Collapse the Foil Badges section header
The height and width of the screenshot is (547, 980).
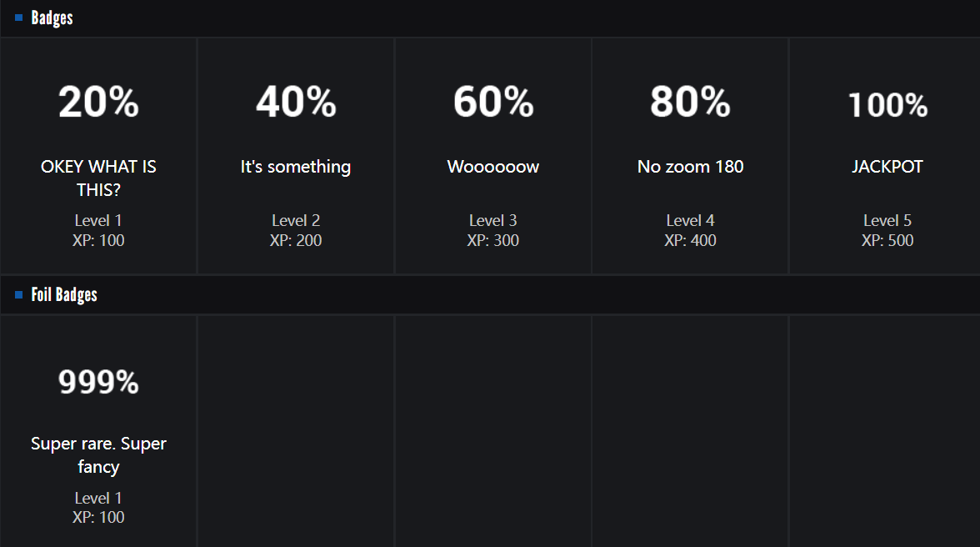(x=64, y=294)
